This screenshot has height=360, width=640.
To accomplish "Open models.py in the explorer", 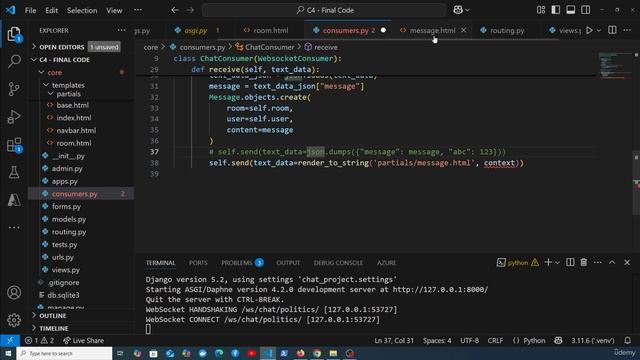I will click(x=81, y=219).
